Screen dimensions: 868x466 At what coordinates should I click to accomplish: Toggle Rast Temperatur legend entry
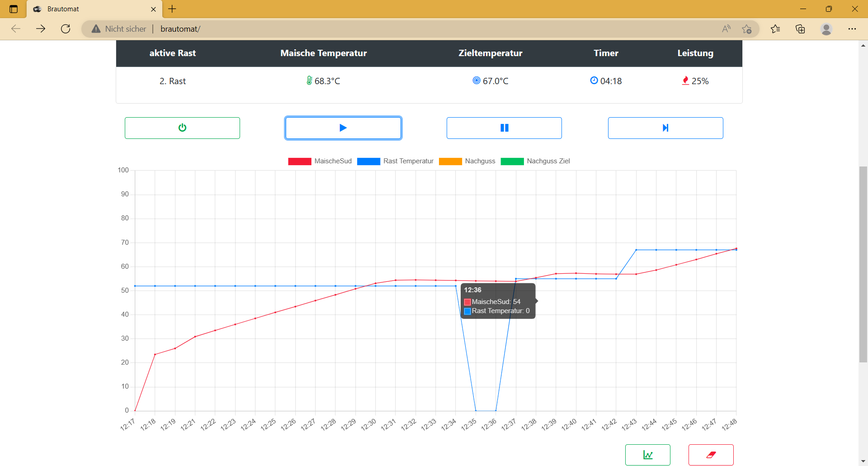pos(396,161)
